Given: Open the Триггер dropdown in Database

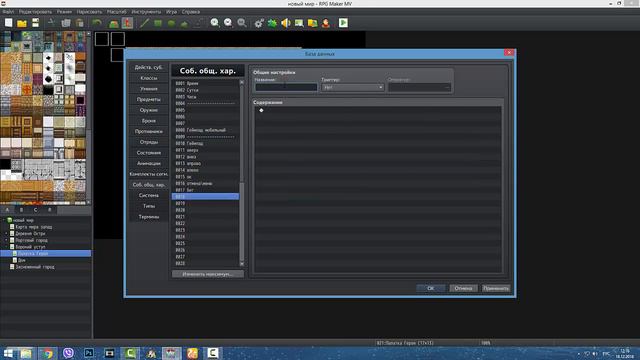Looking at the screenshot, I should pos(352,87).
